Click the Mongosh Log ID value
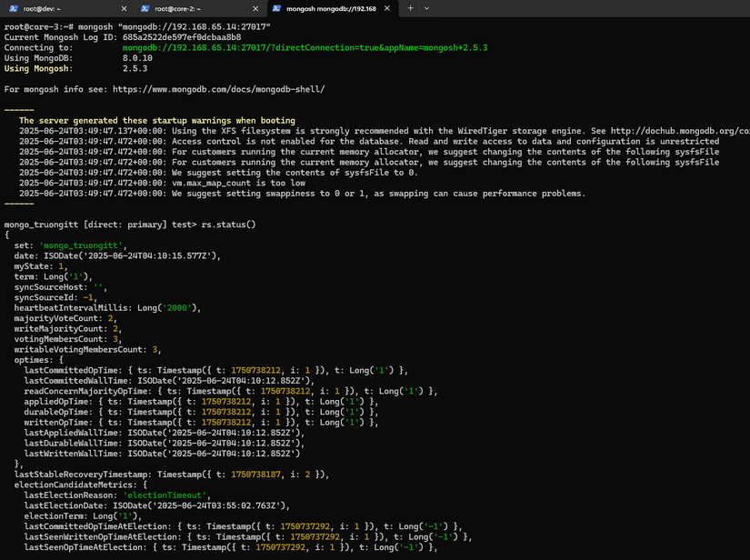This screenshot has width=750, height=560. click(x=182, y=37)
